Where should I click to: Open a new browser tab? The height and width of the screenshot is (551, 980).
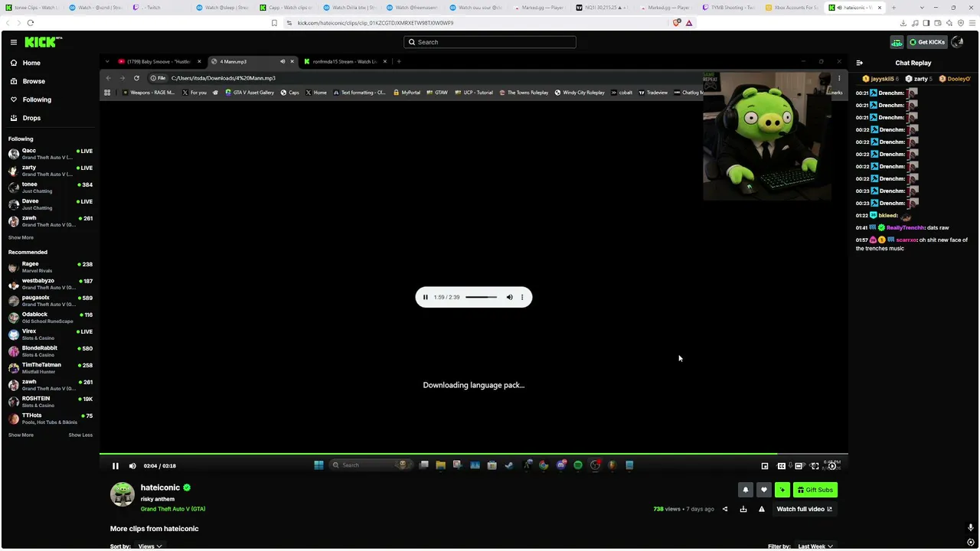pos(893,8)
